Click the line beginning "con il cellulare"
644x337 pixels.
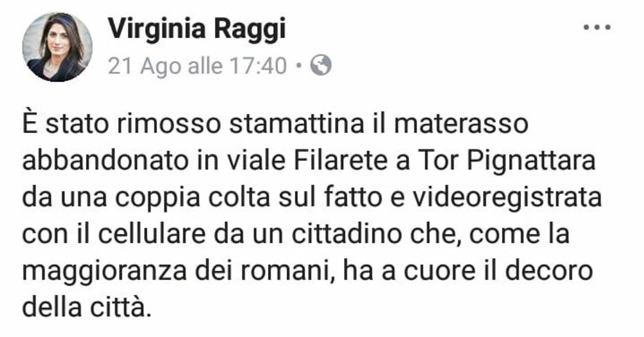click(295, 234)
